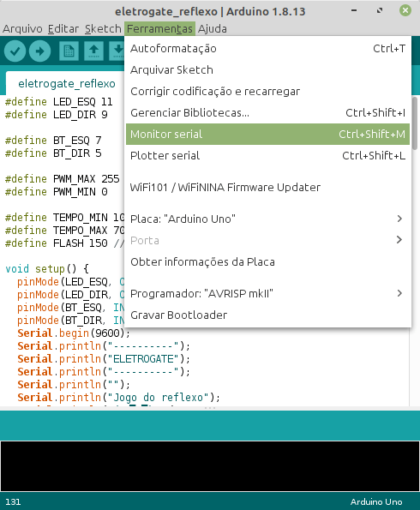The width and height of the screenshot is (420, 510).
Task: Click the New sketch document icon
Action: (x=69, y=51)
